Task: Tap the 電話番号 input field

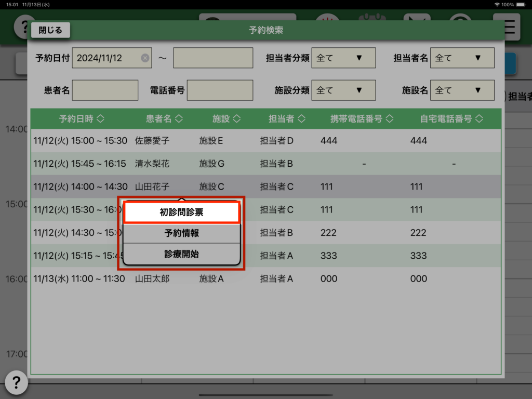Action: click(220, 90)
